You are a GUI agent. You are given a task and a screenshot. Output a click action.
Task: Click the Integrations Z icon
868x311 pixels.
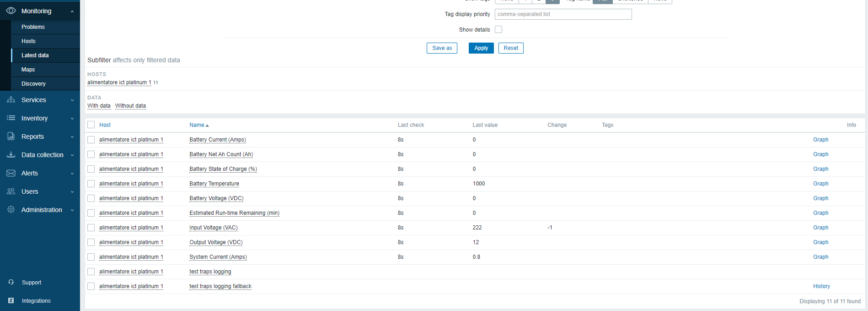click(11, 301)
